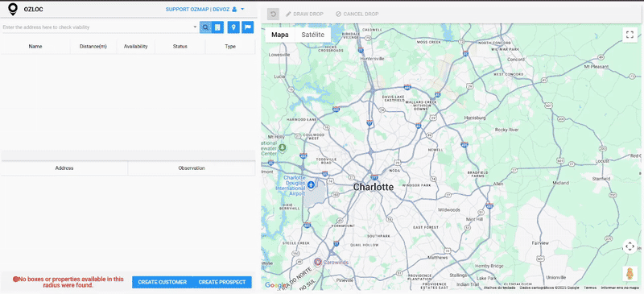Click the Concord label on map
Image resolution: width=644 pixels, height=294 pixels.
(x=516, y=60)
